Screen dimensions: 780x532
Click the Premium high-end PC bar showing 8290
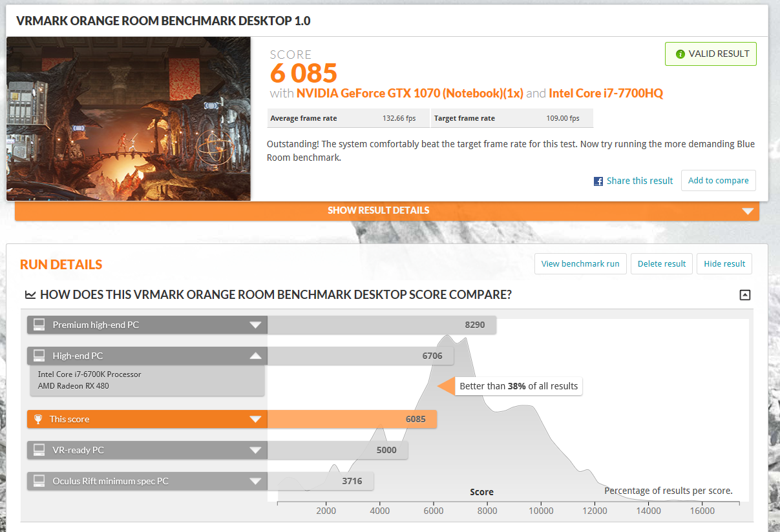point(382,325)
